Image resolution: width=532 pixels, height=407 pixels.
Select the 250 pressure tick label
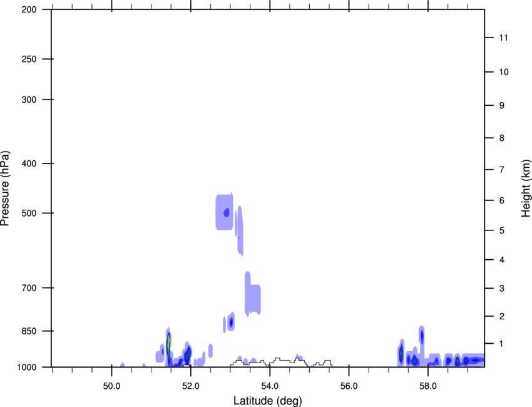click(29, 59)
